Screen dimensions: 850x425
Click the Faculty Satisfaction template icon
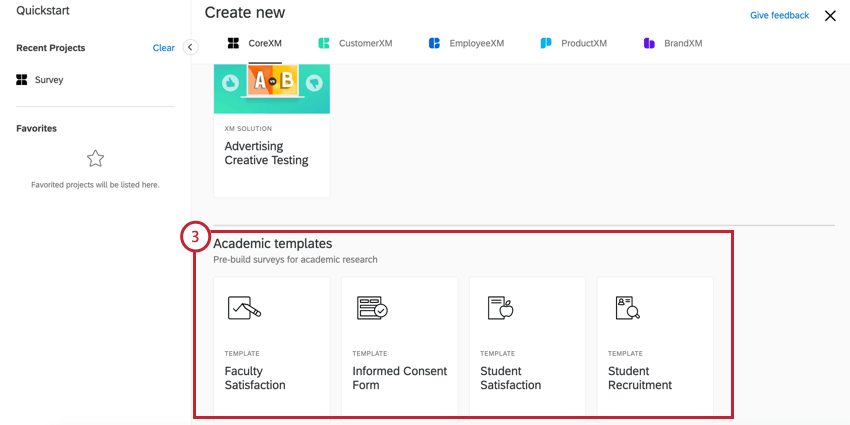[x=244, y=308]
